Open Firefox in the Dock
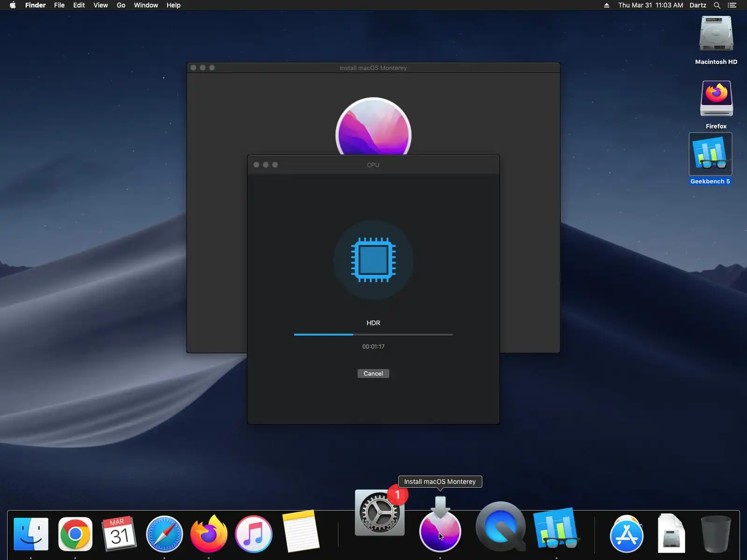 point(209,533)
